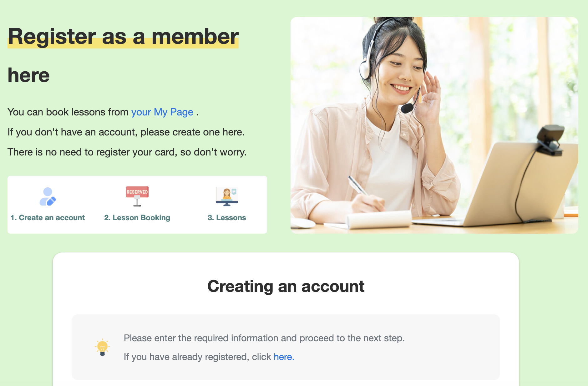Image resolution: width=588 pixels, height=386 pixels.
Task: Click the "You can book lessons from" text
Action: coord(68,112)
